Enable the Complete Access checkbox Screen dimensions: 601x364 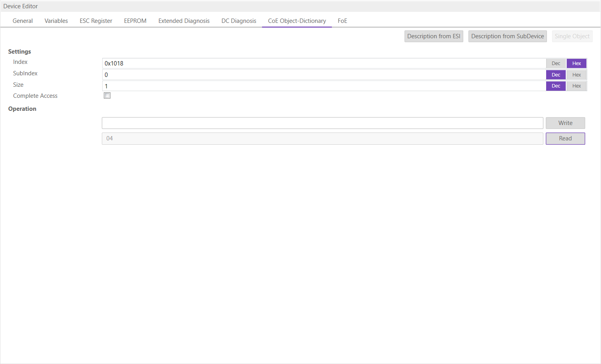coord(107,95)
